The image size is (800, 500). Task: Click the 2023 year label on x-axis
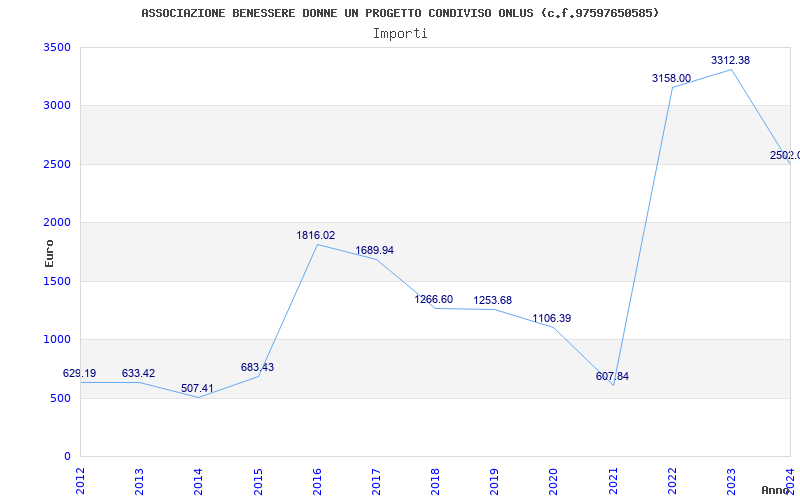click(731, 478)
